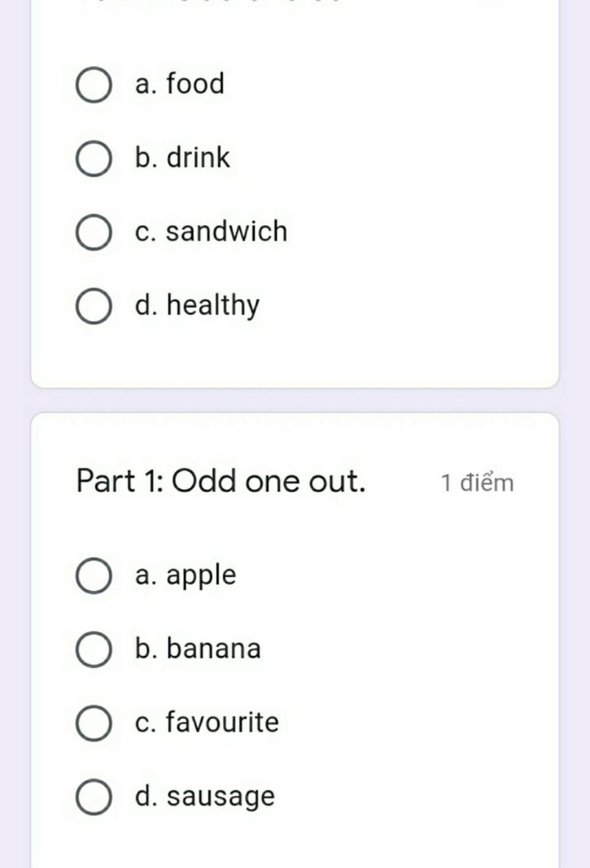This screenshot has height=868, width=590.
Task: Mark the radio circle next to 'd. healthy'
Action: [93, 306]
